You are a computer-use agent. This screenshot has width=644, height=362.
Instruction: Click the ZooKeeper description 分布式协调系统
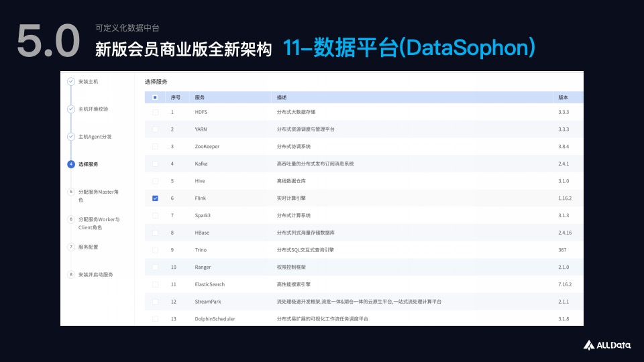294,147
